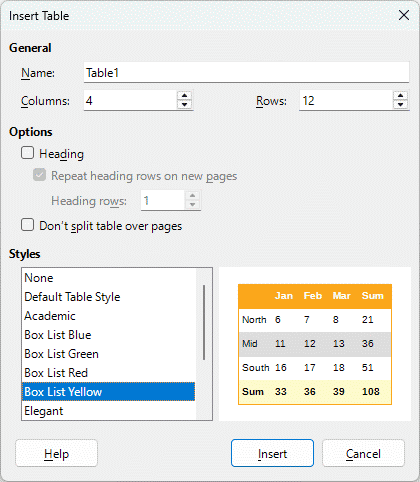Viewport: 420px width, 482px height.
Task: Select Default Table Style in the list
Action: pyautogui.click(x=109, y=297)
